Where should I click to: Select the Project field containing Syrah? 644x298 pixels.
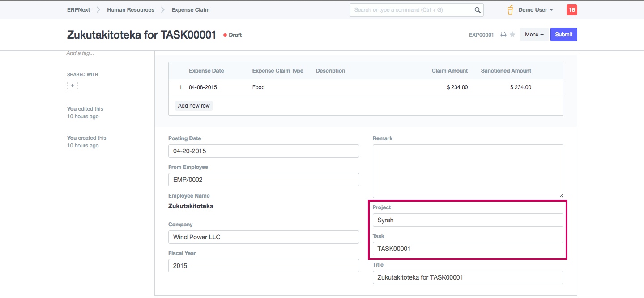click(x=468, y=220)
